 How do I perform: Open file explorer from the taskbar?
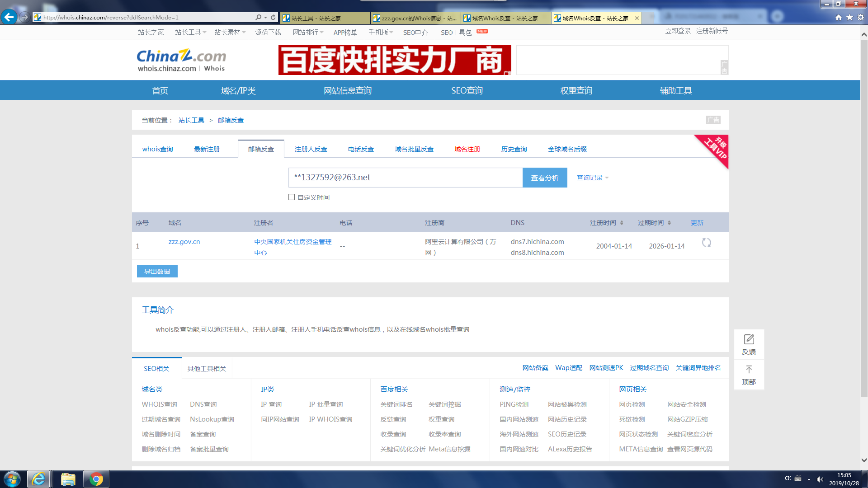[68, 479]
